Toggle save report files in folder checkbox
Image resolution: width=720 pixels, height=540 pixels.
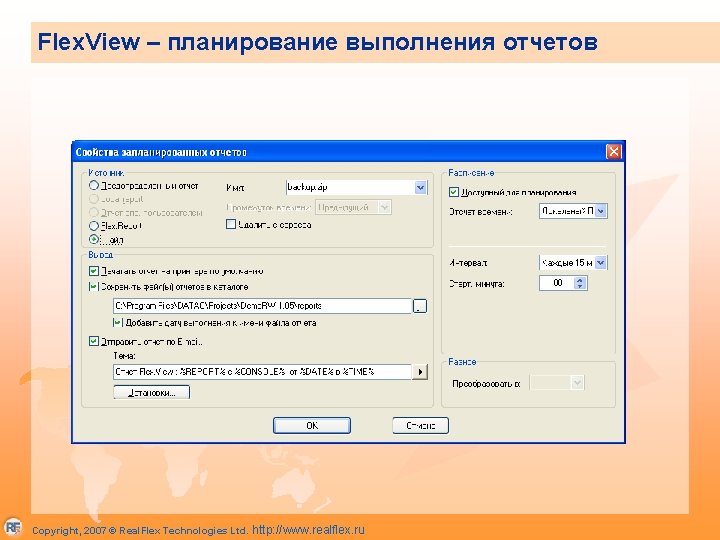tap(94, 287)
